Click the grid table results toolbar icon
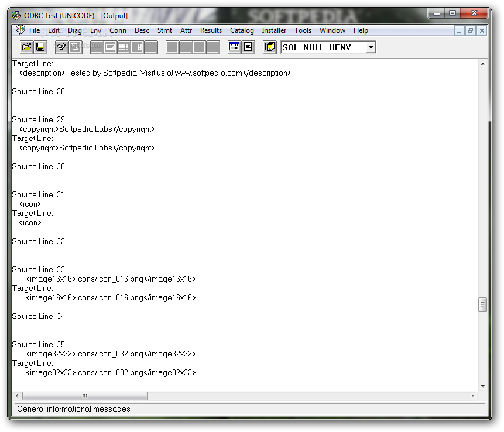Screen dimensions: 504x432 click(124, 47)
